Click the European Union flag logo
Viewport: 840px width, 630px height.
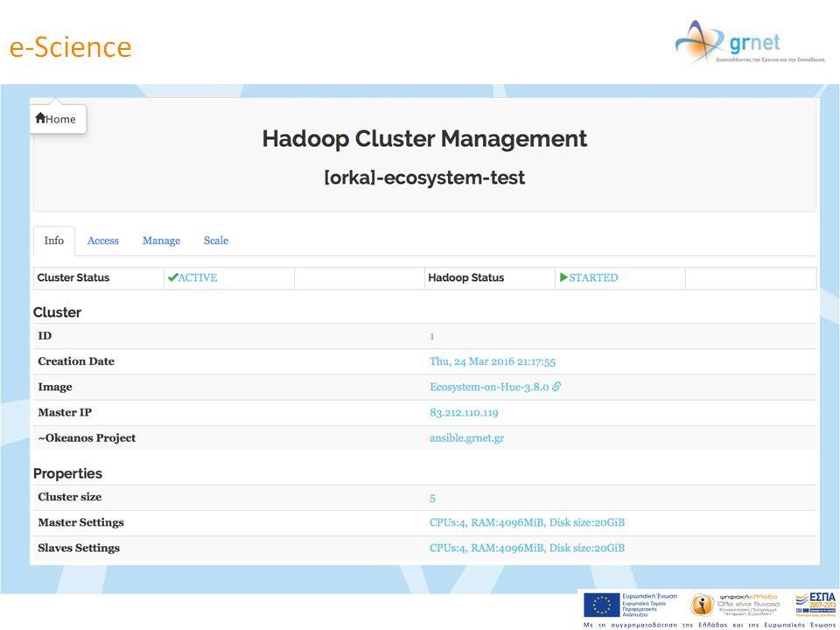(602, 605)
